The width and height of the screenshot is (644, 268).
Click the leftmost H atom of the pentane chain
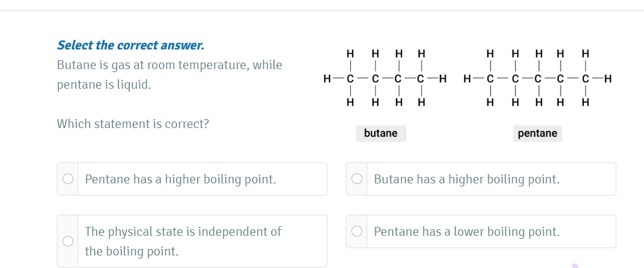pos(467,78)
